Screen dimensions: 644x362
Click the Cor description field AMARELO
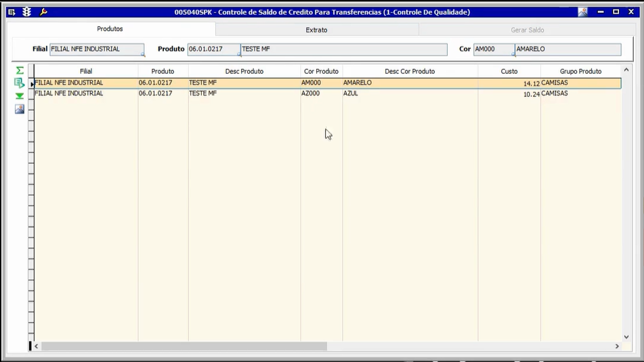[x=568, y=49]
